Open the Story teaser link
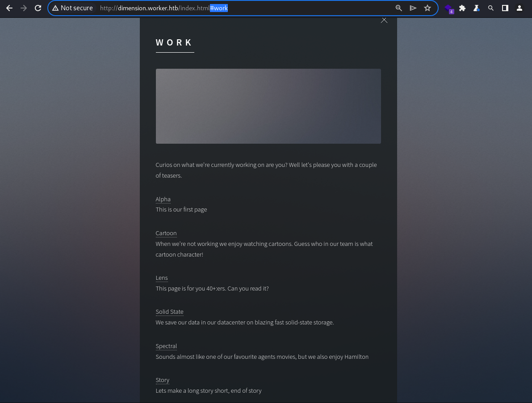 163,380
